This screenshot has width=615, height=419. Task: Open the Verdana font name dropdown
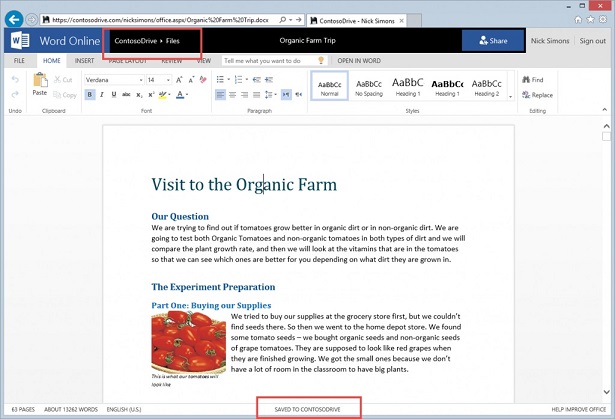tap(141, 80)
